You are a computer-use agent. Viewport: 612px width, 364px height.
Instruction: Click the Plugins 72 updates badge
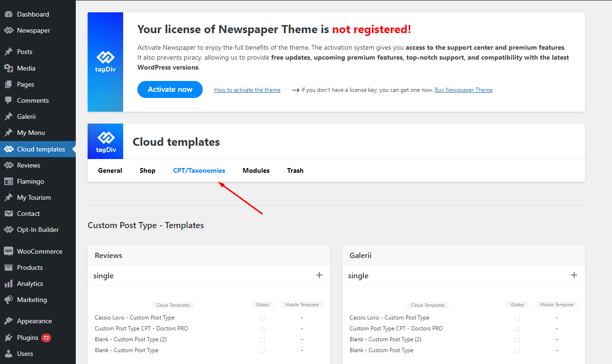[x=46, y=338]
